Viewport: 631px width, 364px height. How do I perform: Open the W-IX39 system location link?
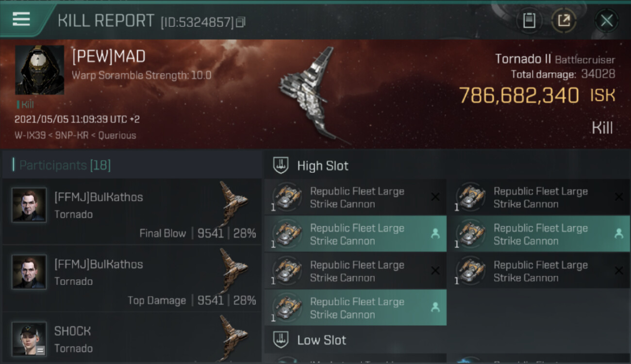30,135
